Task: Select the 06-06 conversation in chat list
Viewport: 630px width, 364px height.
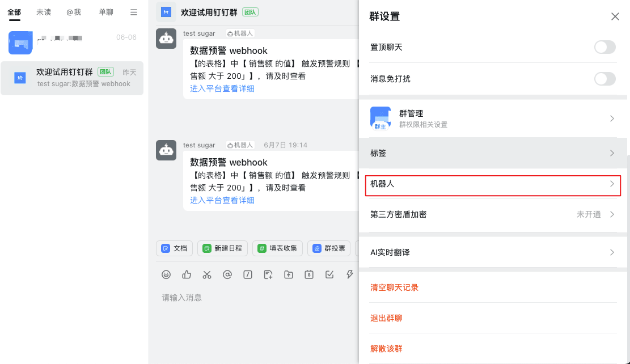Action: (72, 42)
